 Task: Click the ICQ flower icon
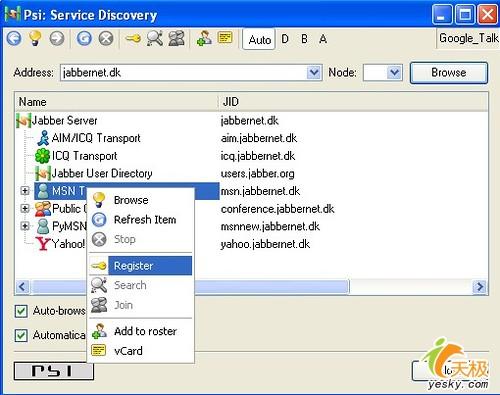(42, 156)
